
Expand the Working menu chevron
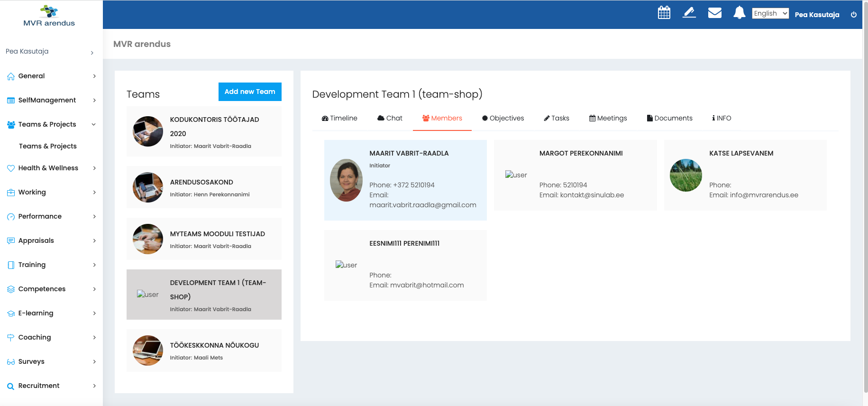pyautogui.click(x=94, y=192)
